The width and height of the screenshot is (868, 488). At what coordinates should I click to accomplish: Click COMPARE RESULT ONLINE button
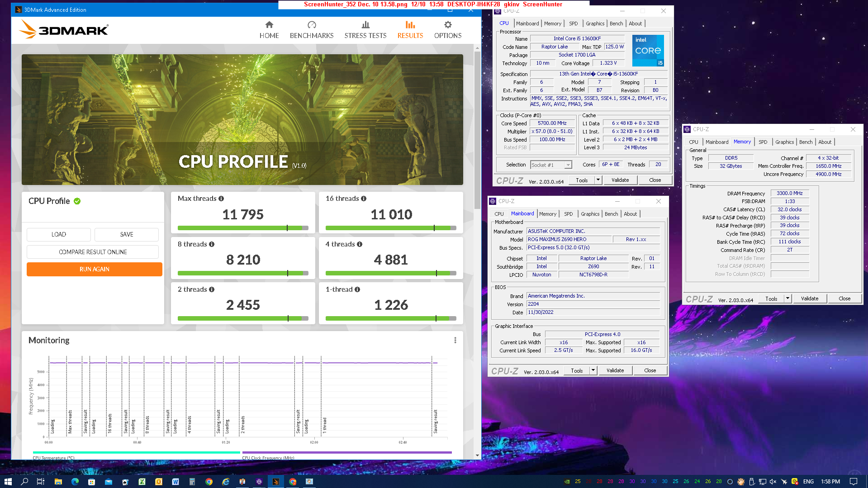click(93, 252)
